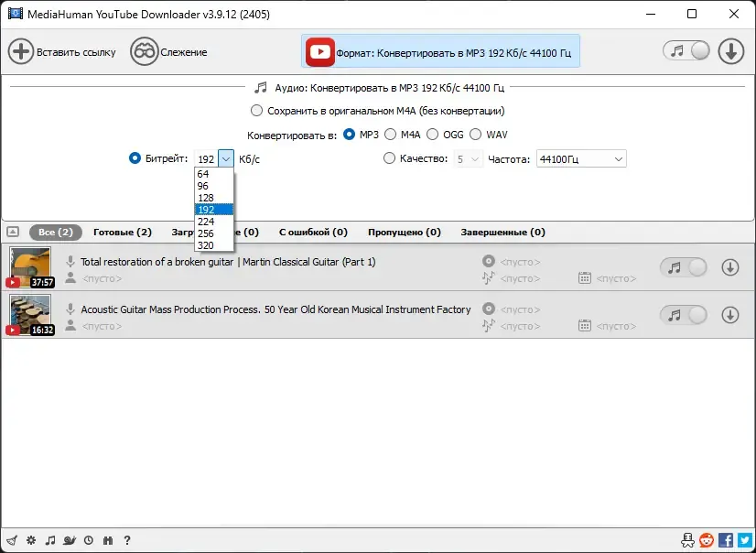This screenshot has height=553, width=756.
Task: Open thumbnail of Acoustic Guitar Mass Production
Action: pos(30,315)
